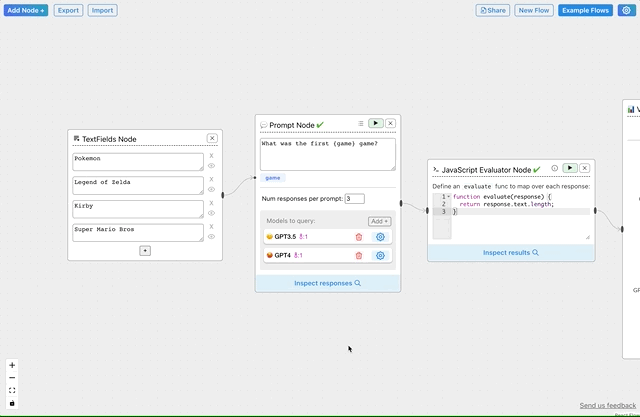The height and width of the screenshot is (417, 640).
Task: Click Inspect responses
Action: (328, 283)
